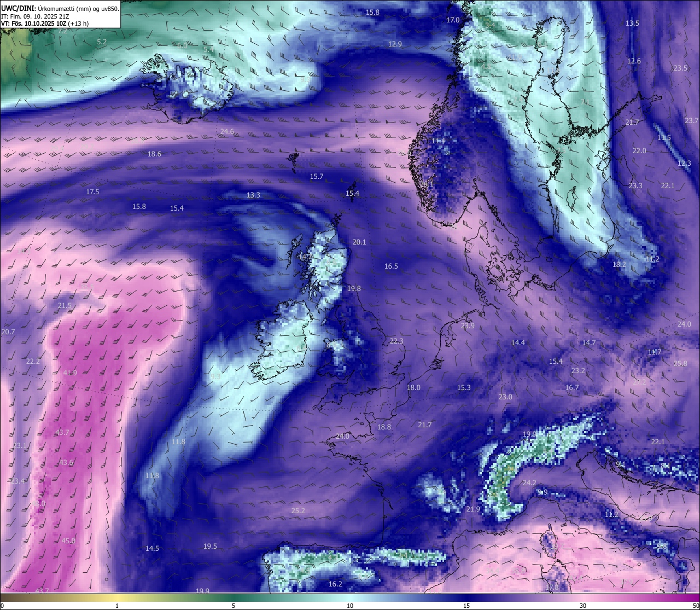Click the 25.8 value label
This screenshot has width=700, height=610.
click(680, 363)
